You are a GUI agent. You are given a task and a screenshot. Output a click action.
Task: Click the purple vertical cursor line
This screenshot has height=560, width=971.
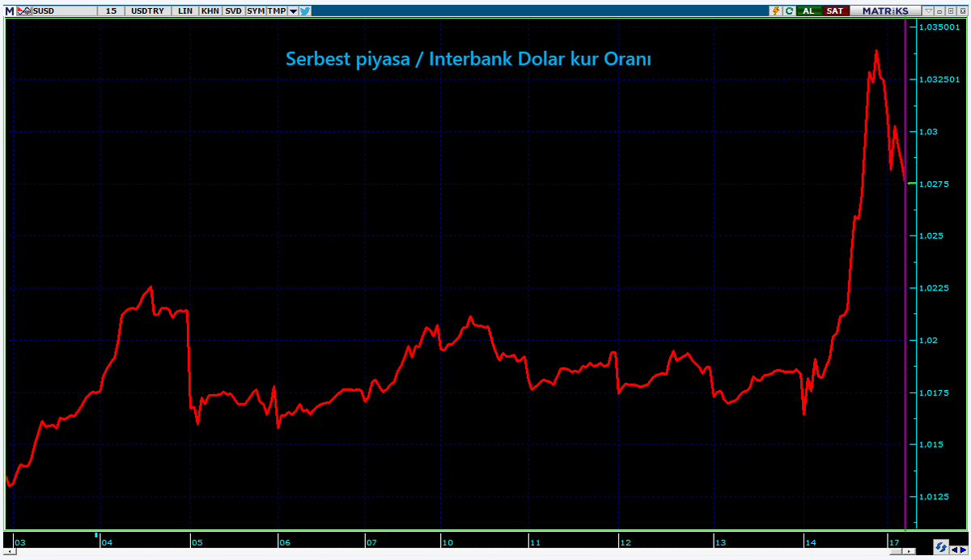[905, 275]
